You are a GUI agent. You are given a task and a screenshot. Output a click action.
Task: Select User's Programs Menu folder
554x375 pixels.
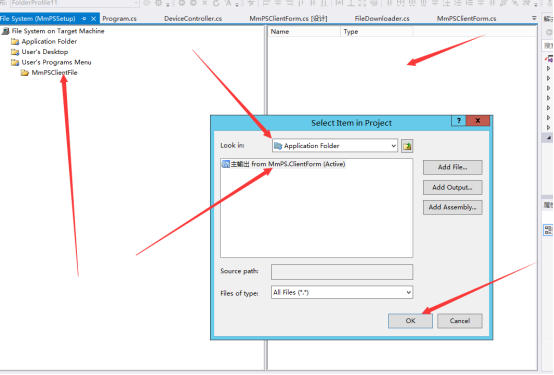coord(51,62)
